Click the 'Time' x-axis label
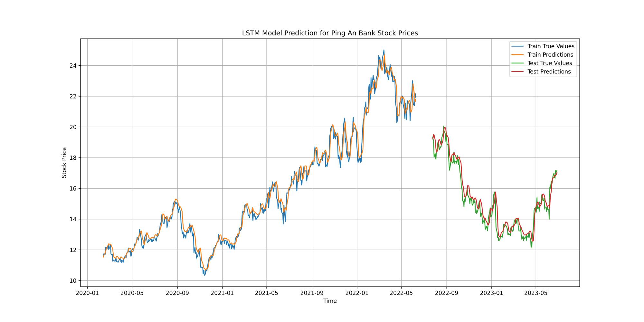Viewport: 644px width, 322px height. 330,301
